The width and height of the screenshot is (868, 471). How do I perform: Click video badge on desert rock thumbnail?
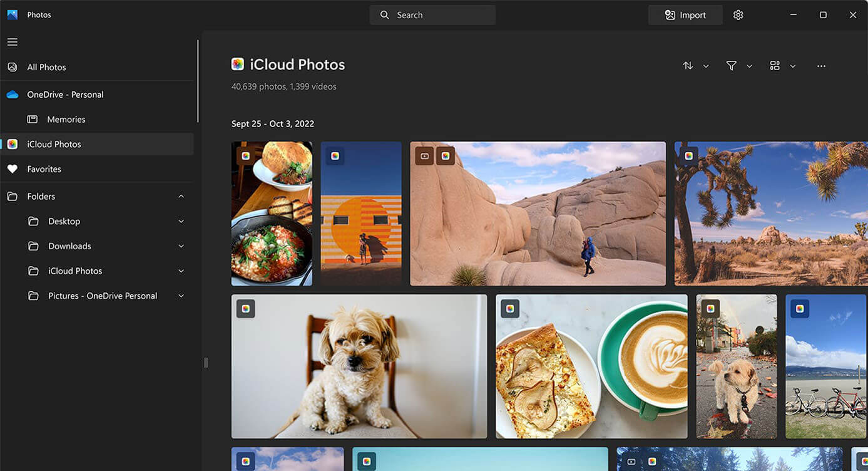pyautogui.click(x=425, y=156)
